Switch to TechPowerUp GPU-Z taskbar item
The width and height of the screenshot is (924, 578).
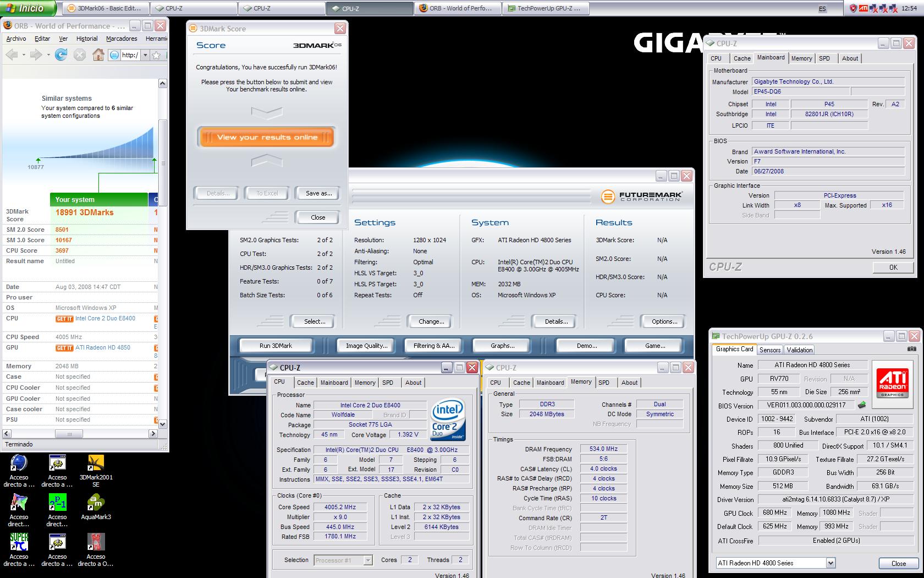click(x=547, y=8)
